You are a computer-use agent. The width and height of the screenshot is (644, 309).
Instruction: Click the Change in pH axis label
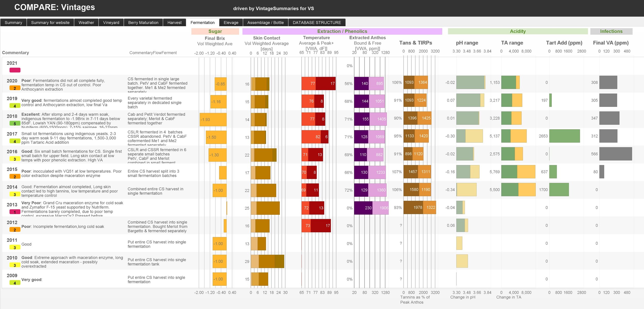point(463,297)
